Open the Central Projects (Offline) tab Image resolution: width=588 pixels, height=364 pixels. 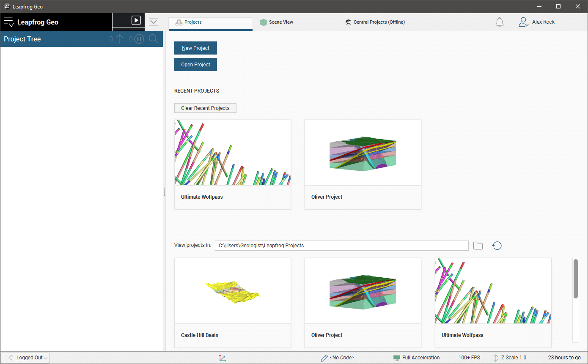click(375, 22)
